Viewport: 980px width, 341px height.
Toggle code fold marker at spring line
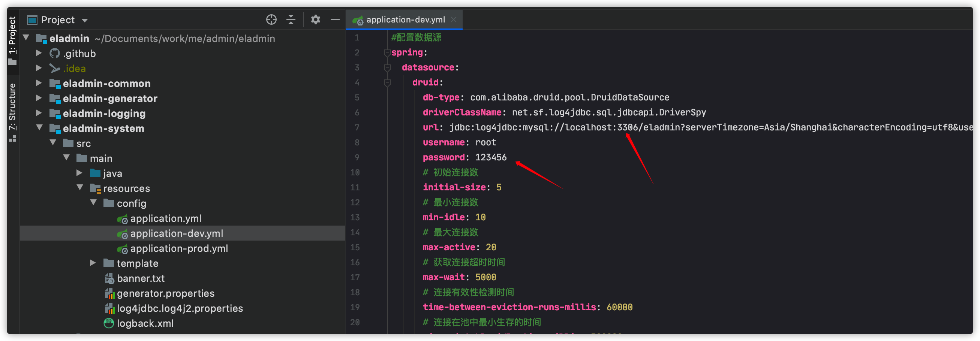(x=387, y=52)
